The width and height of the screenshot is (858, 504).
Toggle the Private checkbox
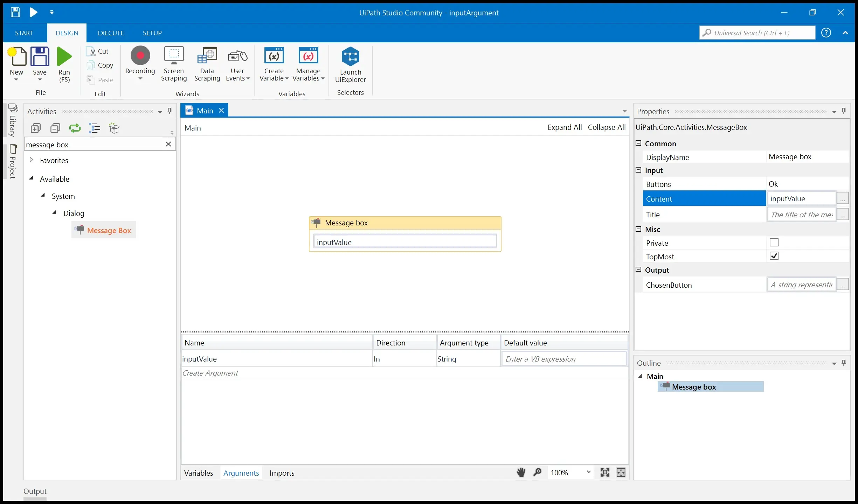[x=774, y=242]
